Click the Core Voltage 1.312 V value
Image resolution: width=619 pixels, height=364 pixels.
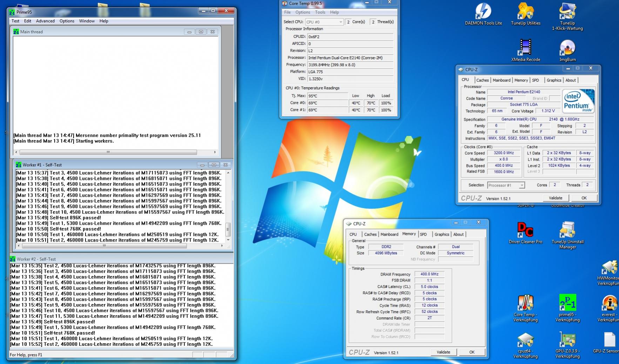point(548,111)
